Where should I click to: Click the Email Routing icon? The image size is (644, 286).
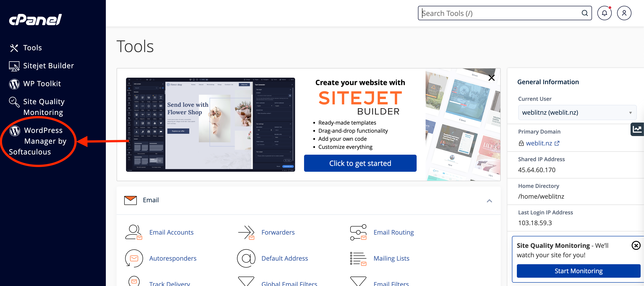click(x=358, y=232)
